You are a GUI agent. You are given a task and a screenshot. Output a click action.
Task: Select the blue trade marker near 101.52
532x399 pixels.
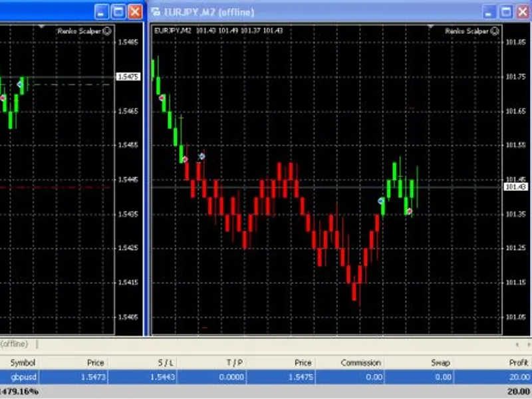coord(202,156)
